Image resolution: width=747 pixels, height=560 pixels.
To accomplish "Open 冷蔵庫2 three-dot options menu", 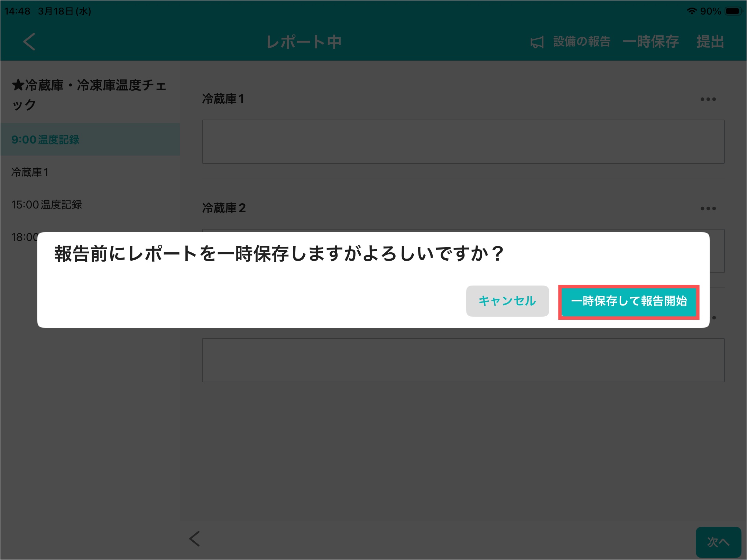I will (x=708, y=208).
